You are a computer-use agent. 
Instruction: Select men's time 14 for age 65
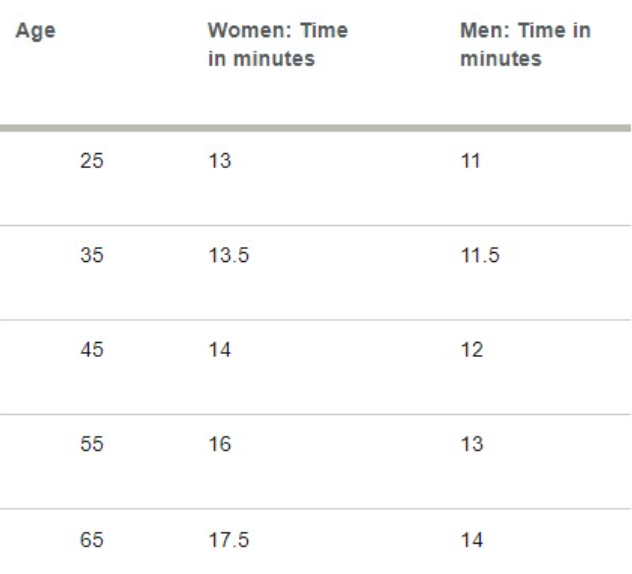[472, 540]
